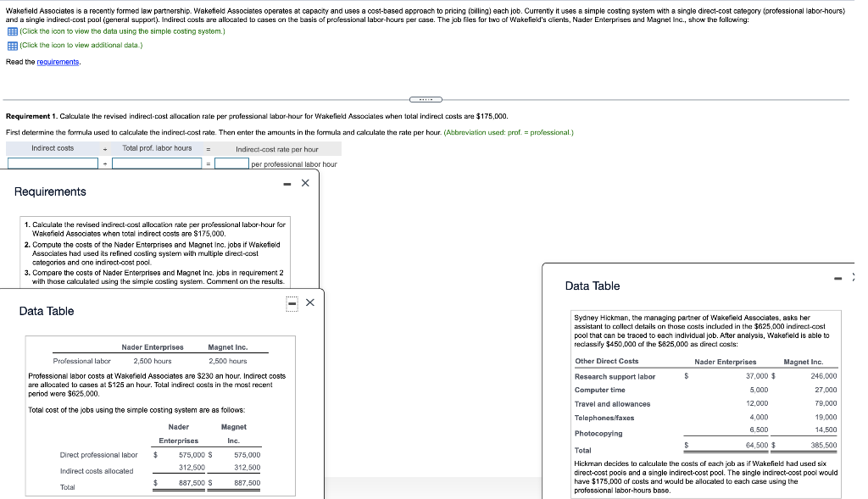The height and width of the screenshot is (499, 868).
Task: Click the chevron on the second Data Table window
Action: click(x=854, y=276)
